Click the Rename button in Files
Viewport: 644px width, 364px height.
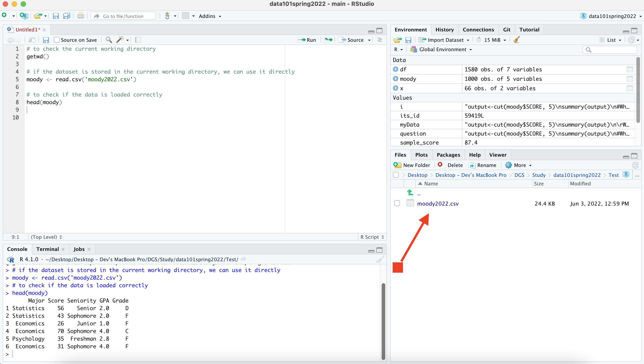click(x=483, y=165)
